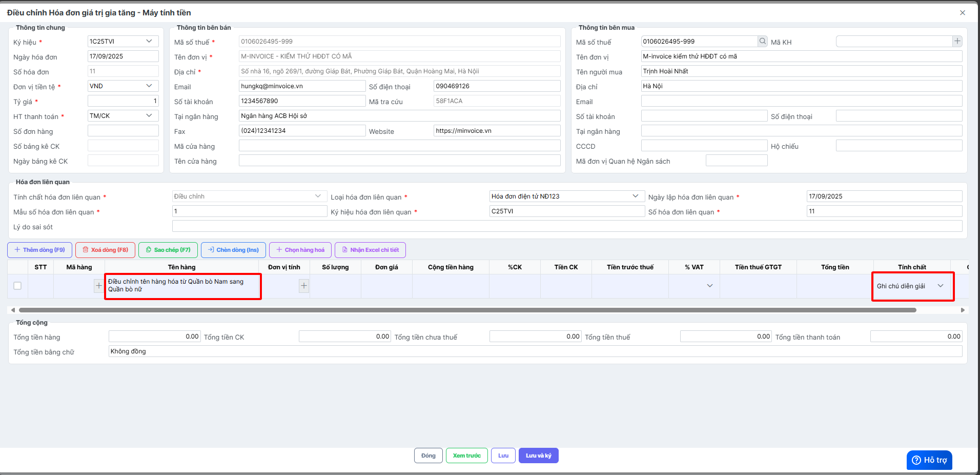The image size is (980, 475).
Task: Click Xoá dòng (F8) button
Action: pos(105,250)
